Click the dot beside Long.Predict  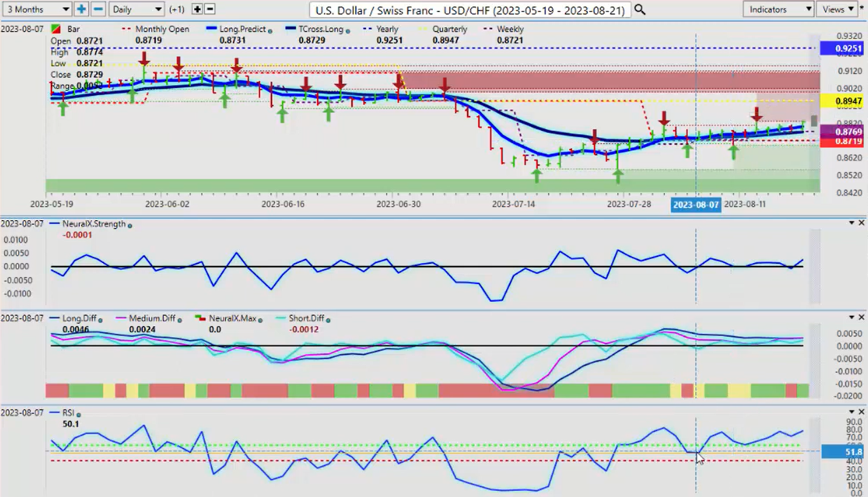270,30
